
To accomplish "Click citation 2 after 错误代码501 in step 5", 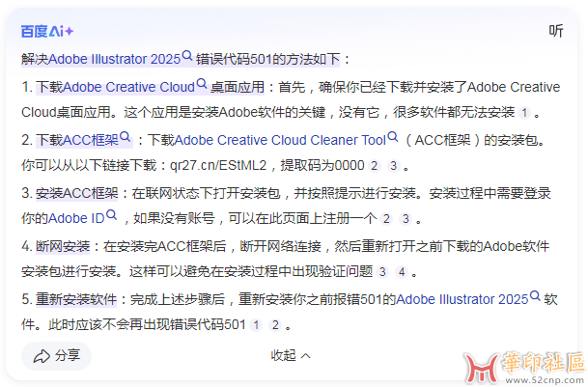I will (275, 324).
